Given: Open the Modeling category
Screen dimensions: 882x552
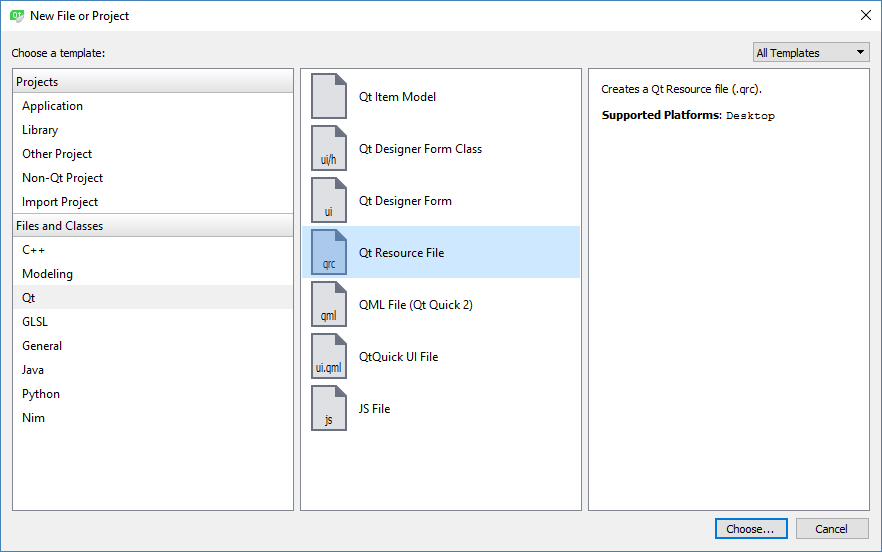Looking at the screenshot, I should [47, 274].
